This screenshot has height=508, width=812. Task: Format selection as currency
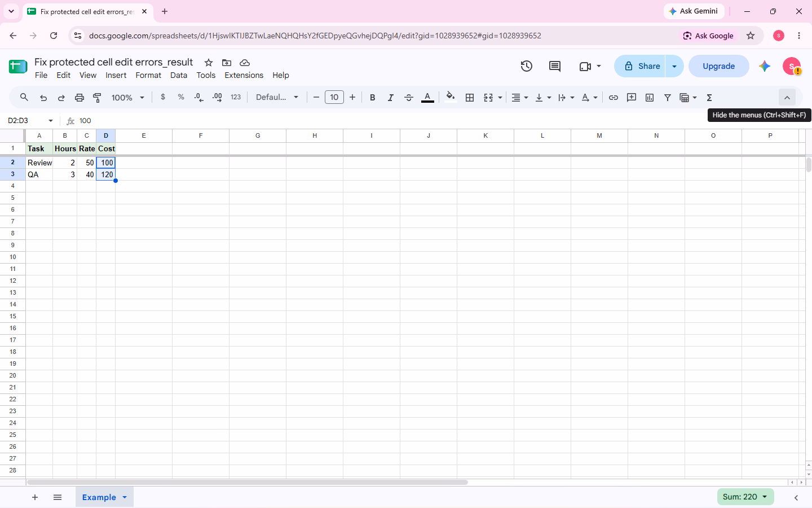[163, 97]
